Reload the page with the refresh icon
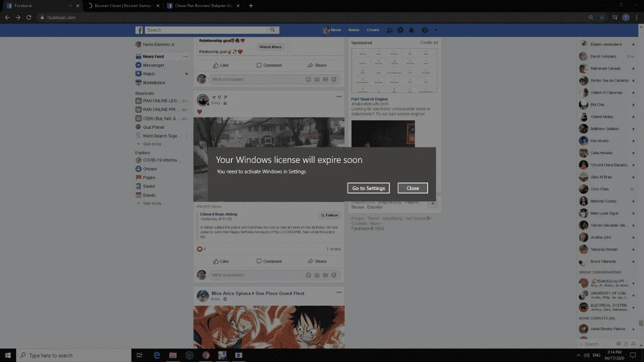 click(x=29, y=18)
